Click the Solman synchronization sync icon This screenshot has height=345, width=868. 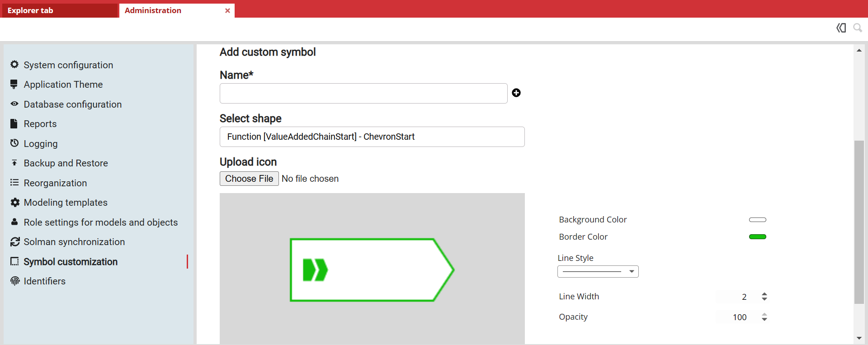click(15, 242)
